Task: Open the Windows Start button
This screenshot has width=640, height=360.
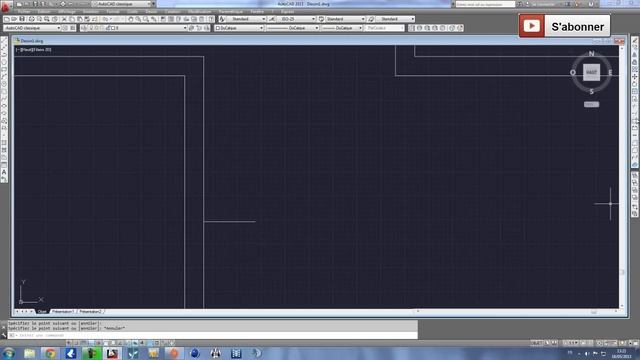Action: pyautogui.click(x=8, y=353)
